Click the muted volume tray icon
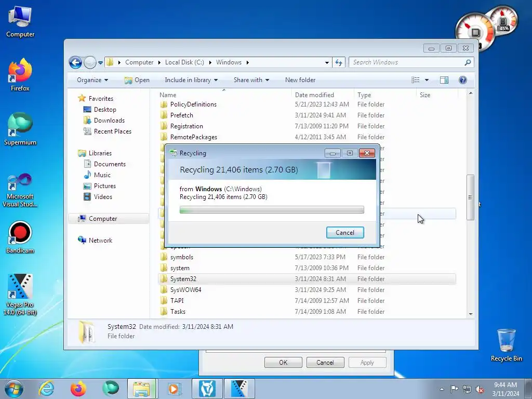Screen dimensions: 532x399 click(480, 390)
